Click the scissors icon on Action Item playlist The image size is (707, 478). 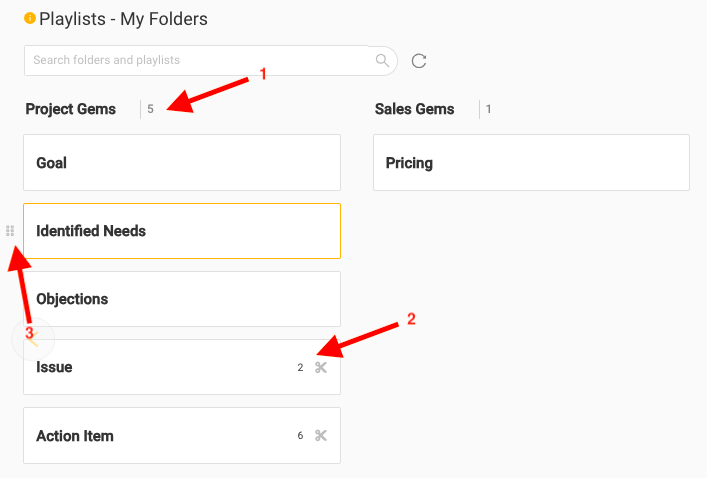tap(321, 435)
